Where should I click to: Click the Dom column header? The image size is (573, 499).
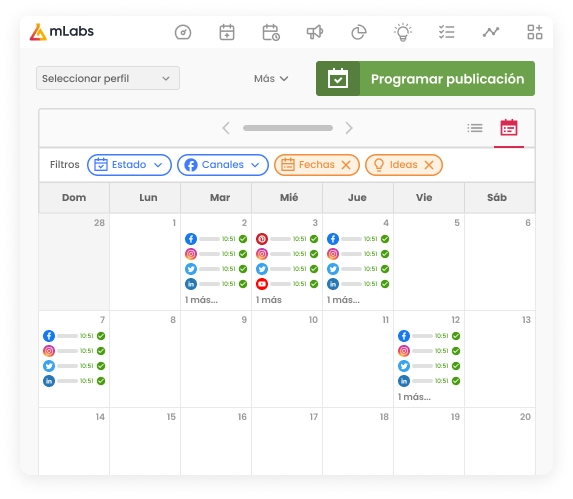coord(74,198)
